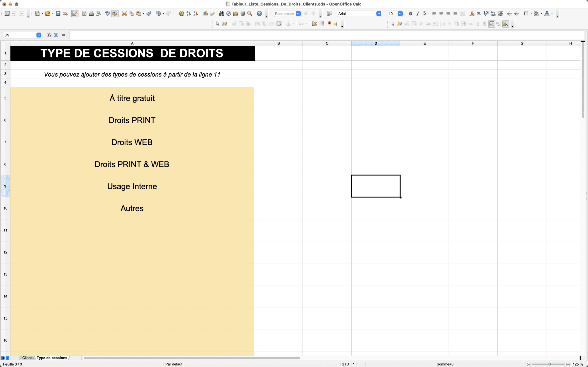The height and width of the screenshot is (367, 588).
Task: Click the Save document floppy icon
Action: coord(58,14)
